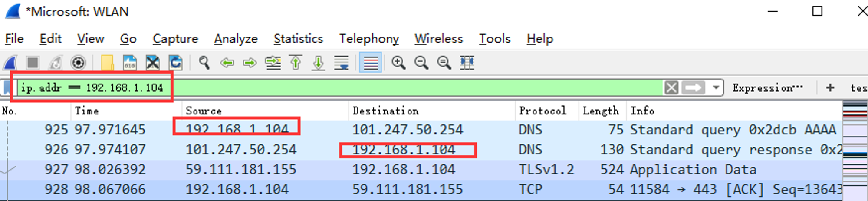
Task: Open display filter bookmark icon
Action: coord(7,88)
